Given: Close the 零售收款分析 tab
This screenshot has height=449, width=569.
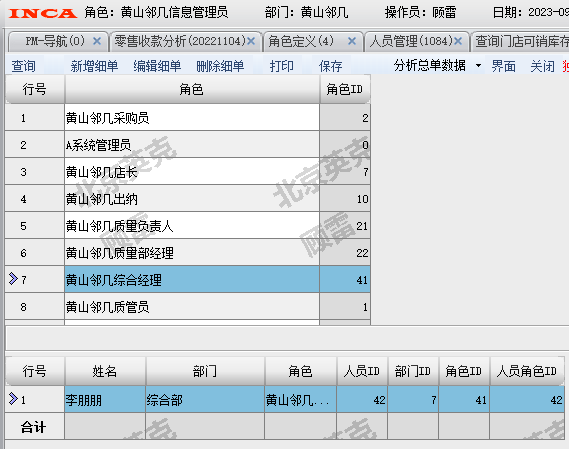Looking at the screenshot, I should point(251,41).
